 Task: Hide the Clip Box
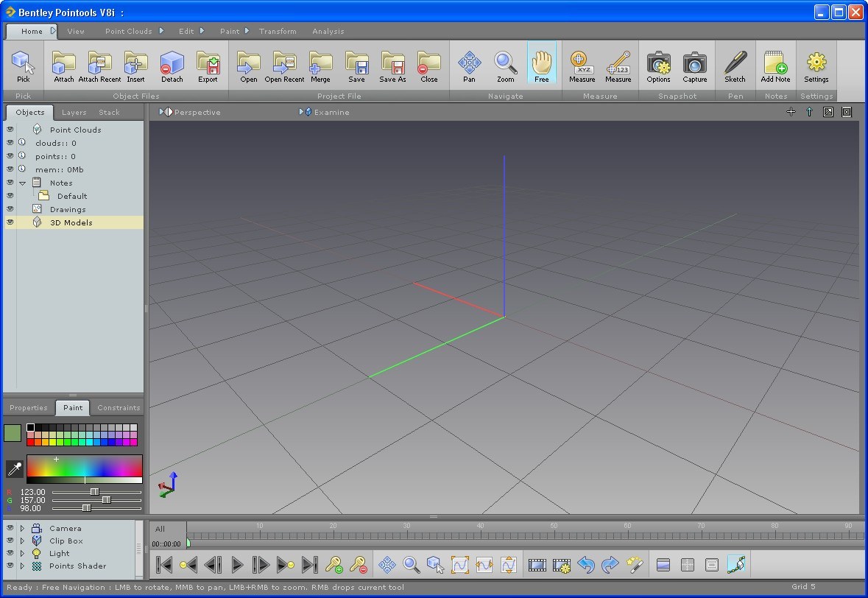tap(10, 541)
